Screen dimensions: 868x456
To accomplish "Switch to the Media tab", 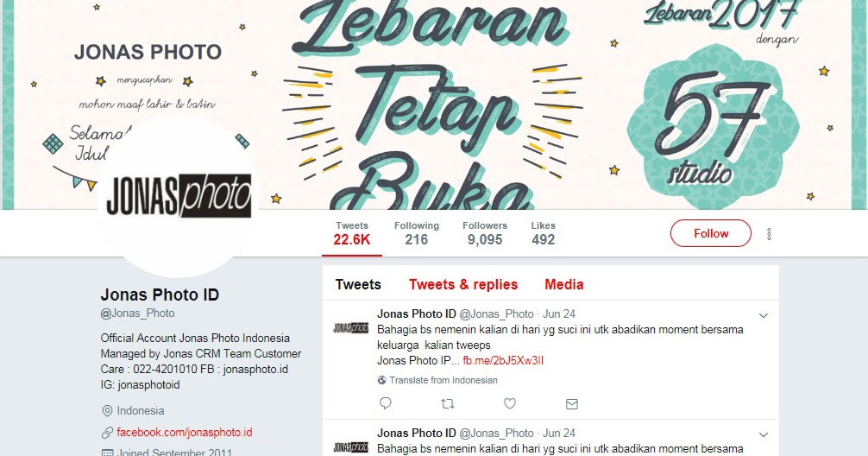I will (564, 284).
